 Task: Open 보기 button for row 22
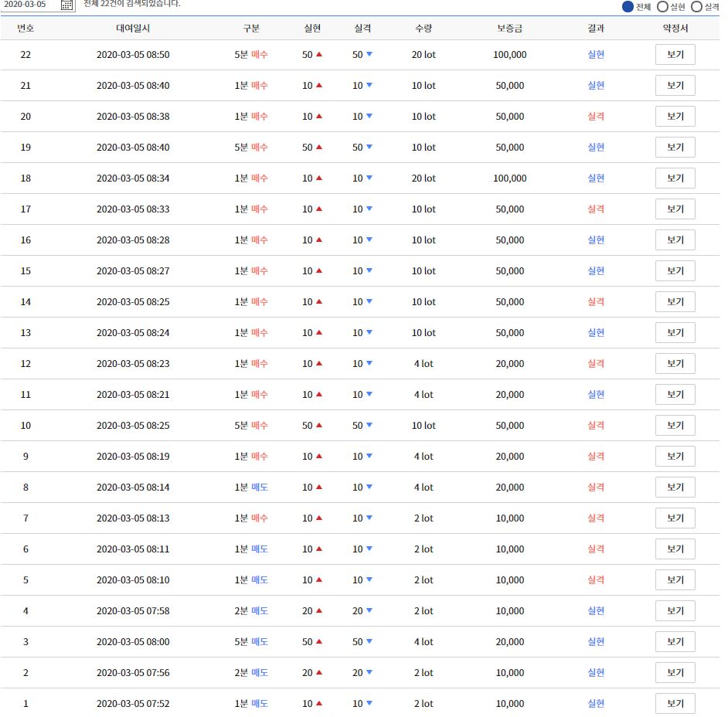675,54
